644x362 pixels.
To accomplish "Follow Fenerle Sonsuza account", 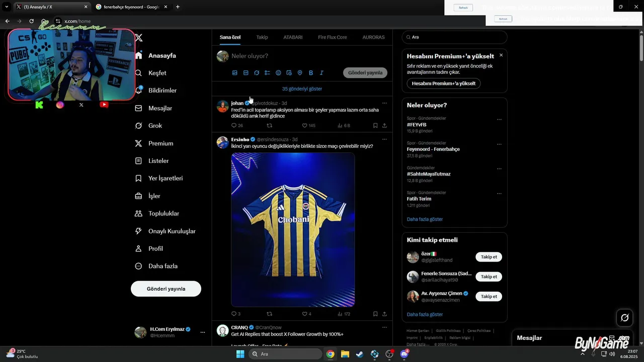I will click(489, 277).
